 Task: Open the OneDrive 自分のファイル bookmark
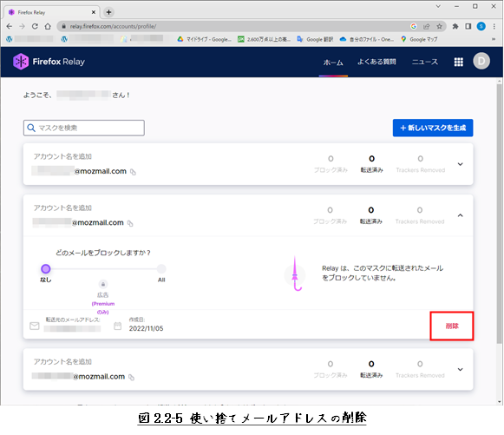pyautogui.click(x=367, y=39)
